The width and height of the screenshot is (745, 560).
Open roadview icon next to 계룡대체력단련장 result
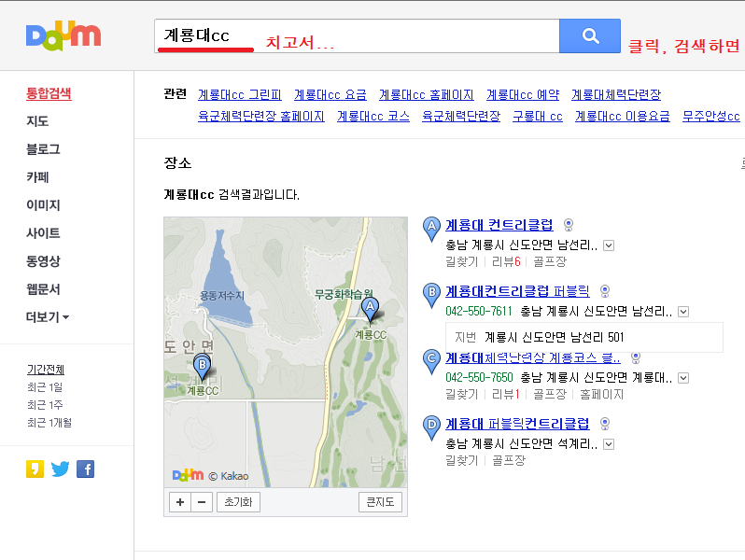pyautogui.click(x=636, y=357)
